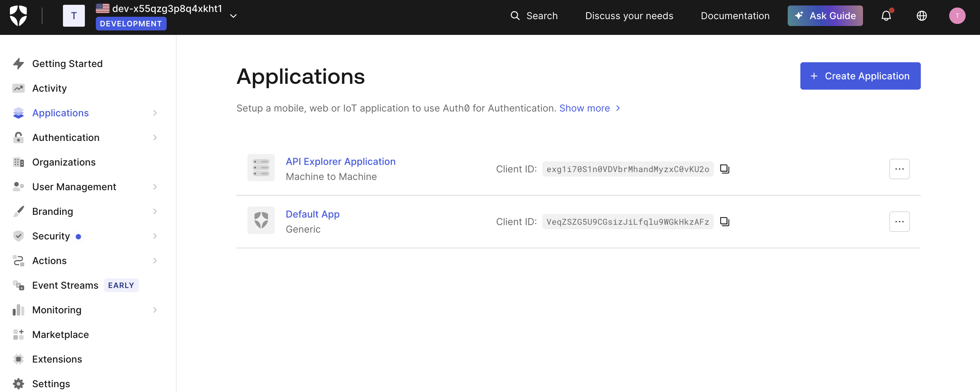Open the tenant switcher dropdown arrow
Viewport: 980px width, 392px height.
pos(233,16)
